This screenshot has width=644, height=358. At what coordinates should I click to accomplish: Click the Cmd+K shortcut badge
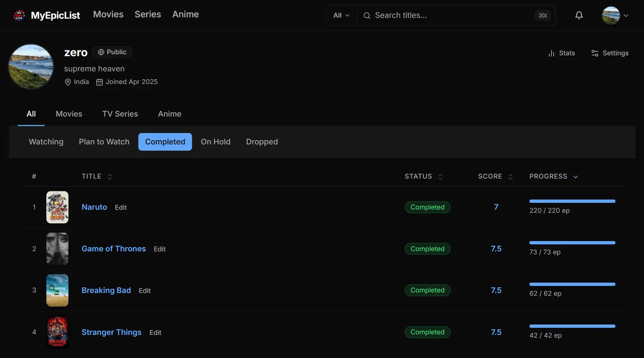tap(543, 15)
